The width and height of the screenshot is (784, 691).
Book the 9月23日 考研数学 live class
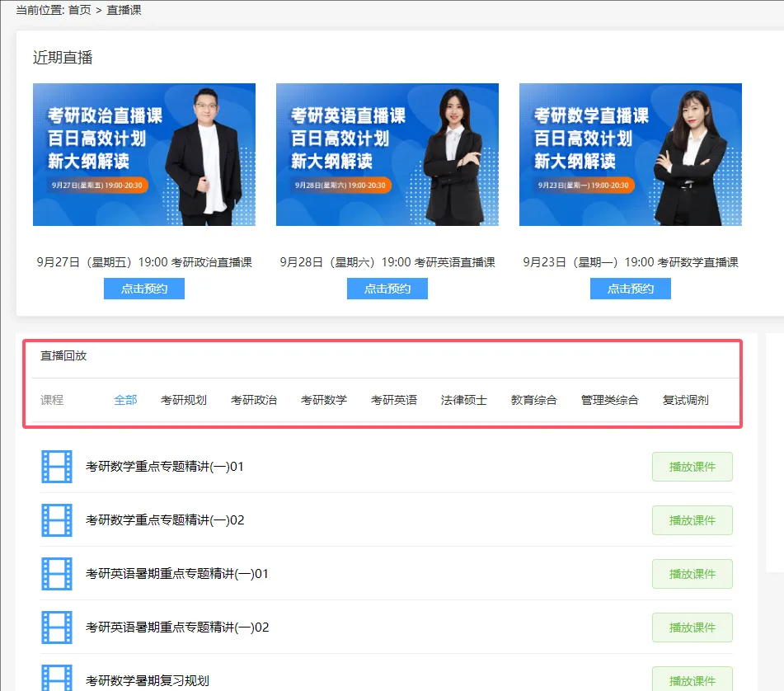(631, 289)
